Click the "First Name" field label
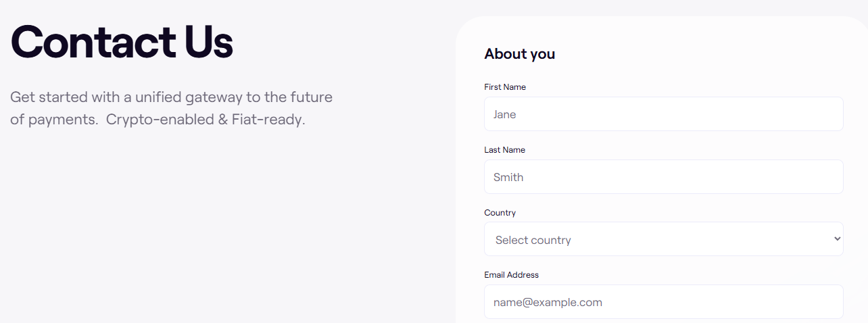Screen dimensions: 868x323 tap(505, 87)
